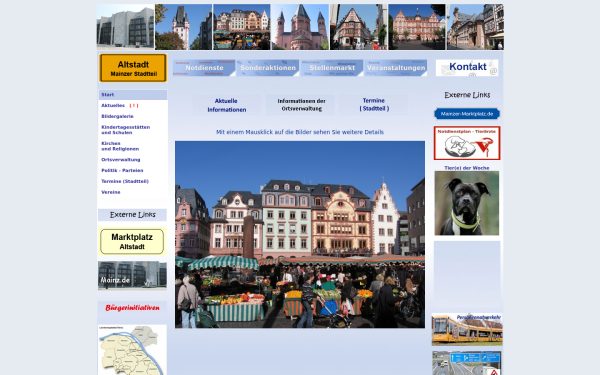This screenshot has width=600, height=375.
Task: Open Bildergalerie in the left menu
Action: [117, 116]
